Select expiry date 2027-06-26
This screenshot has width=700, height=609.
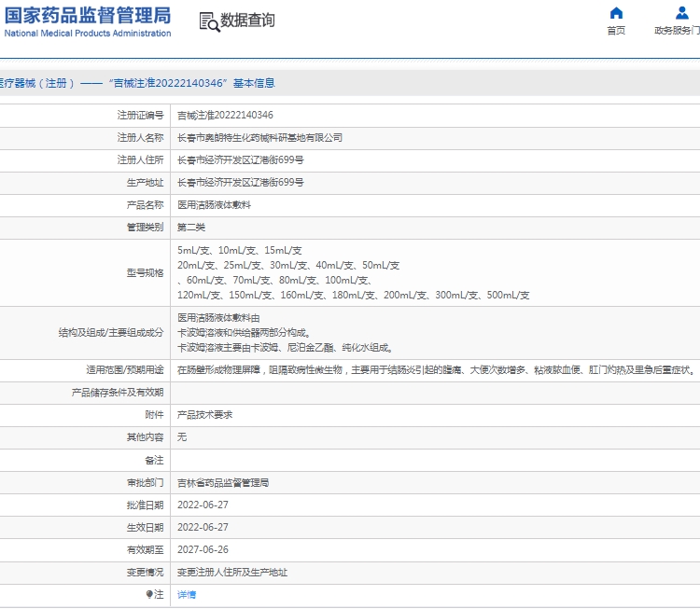[x=203, y=549]
